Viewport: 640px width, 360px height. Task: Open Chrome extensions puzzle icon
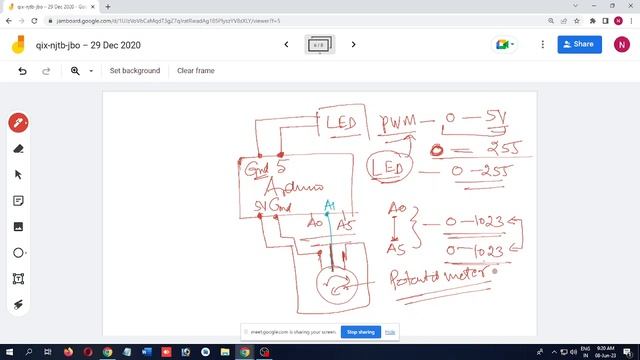[x=593, y=21]
